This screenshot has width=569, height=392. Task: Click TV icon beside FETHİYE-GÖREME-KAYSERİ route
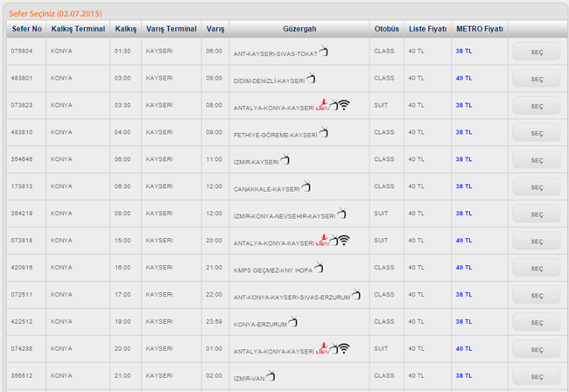point(323,132)
